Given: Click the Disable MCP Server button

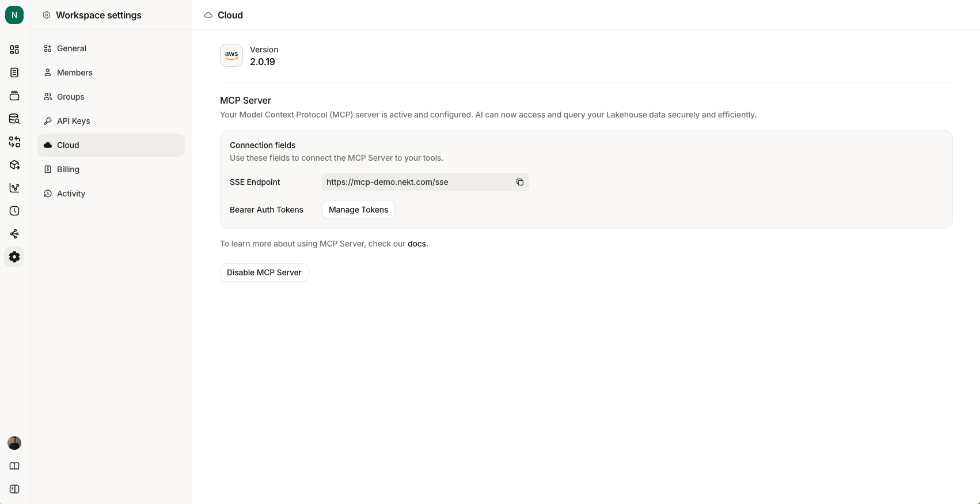Looking at the screenshot, I should (264, 272).
